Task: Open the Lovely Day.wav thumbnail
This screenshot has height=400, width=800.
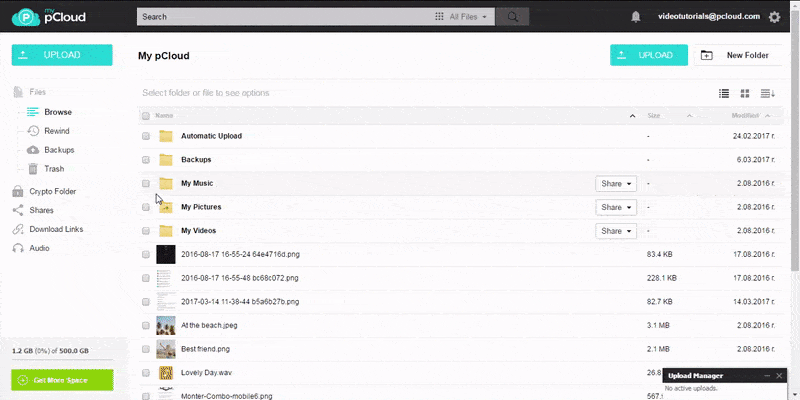Action: [x=166, y=372]
